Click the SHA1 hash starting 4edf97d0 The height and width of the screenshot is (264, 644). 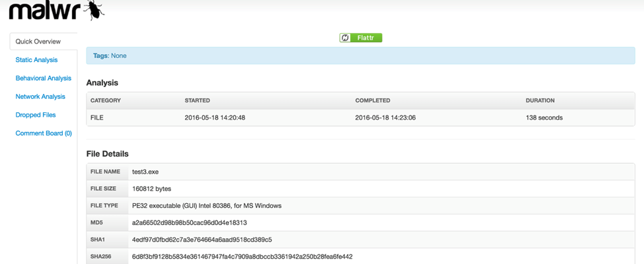click(202, 240)
